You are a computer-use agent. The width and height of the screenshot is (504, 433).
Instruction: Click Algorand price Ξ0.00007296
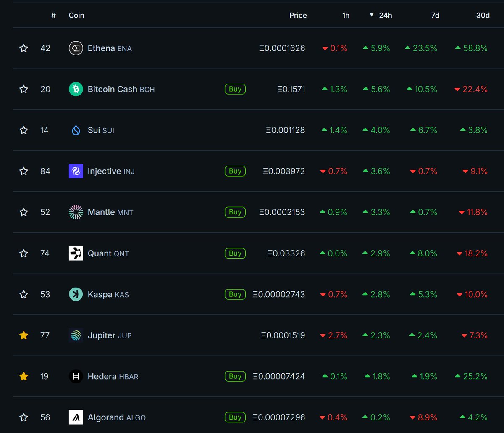coord(279,417)
